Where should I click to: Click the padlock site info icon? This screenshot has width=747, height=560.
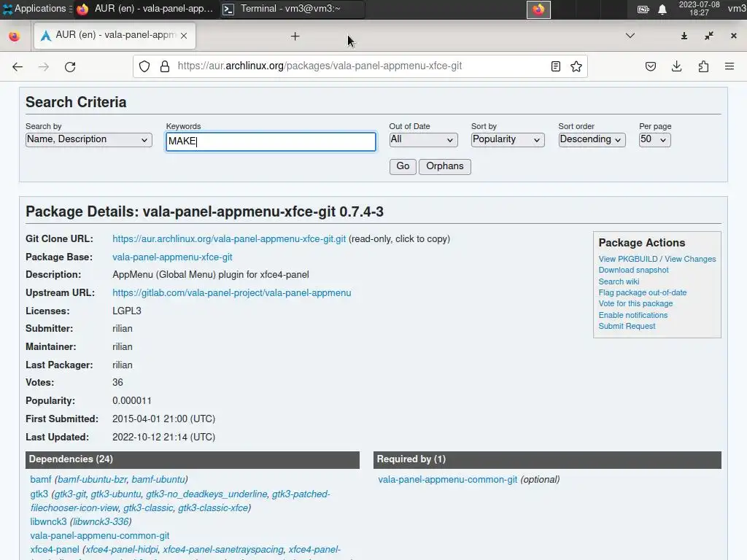pyautogui.click(x=165, y=66)
